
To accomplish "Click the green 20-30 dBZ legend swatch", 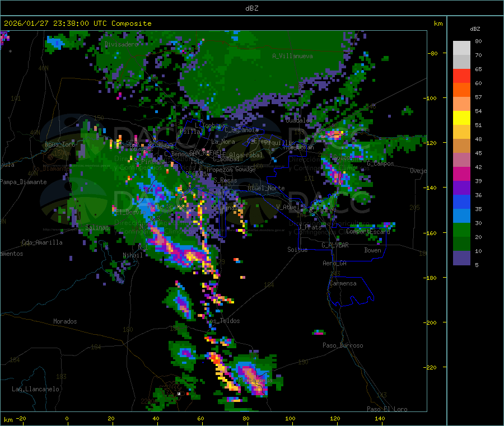I will 461,230.
